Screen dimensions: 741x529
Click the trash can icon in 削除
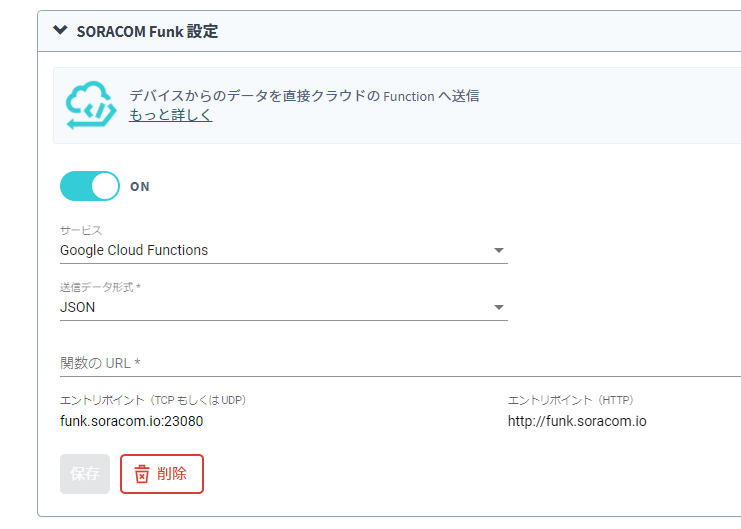[x=142, y=474]
